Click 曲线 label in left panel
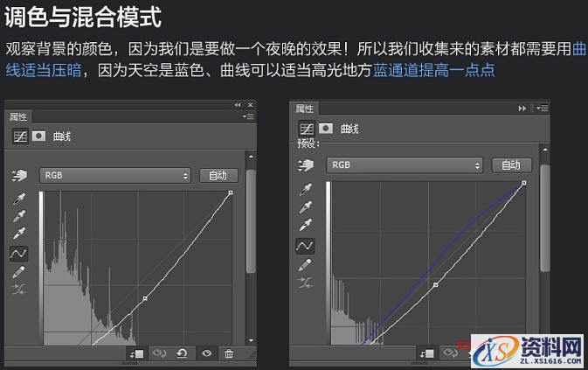588x370 pixels. (61, 136)
